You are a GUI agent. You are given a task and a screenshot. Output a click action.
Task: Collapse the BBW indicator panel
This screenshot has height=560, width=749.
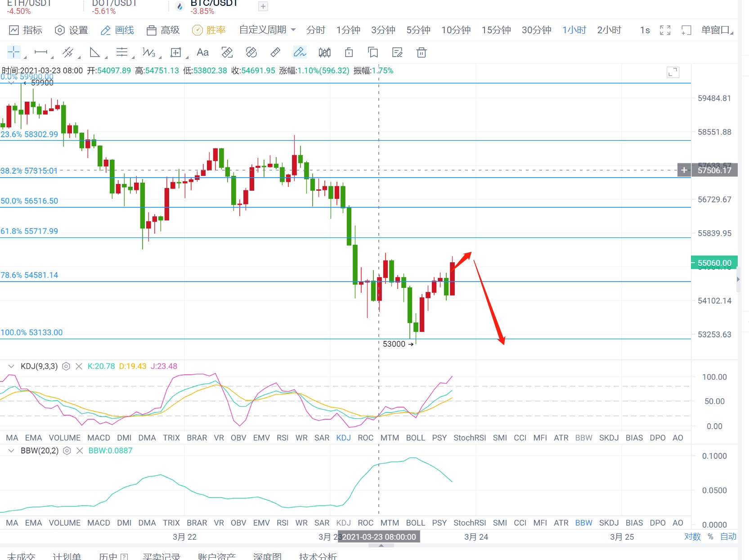[x=11, y=450]
